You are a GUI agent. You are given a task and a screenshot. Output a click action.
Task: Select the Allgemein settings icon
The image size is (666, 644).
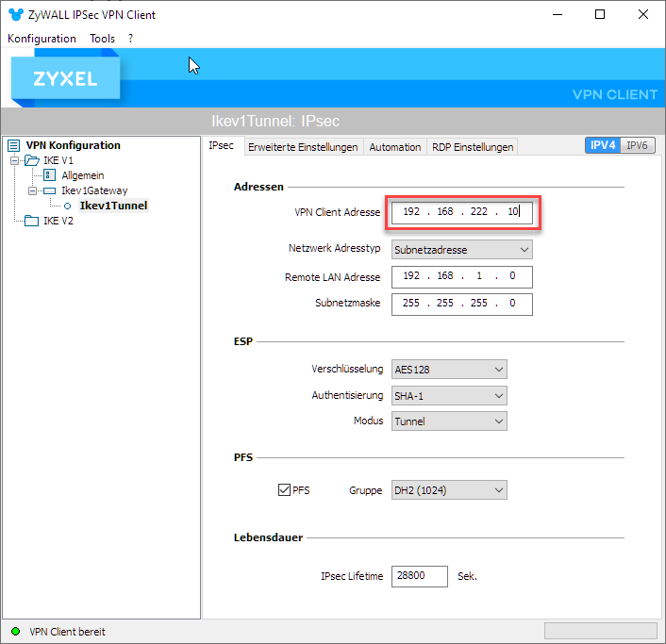pyautogui.click(x=50, y=175)
